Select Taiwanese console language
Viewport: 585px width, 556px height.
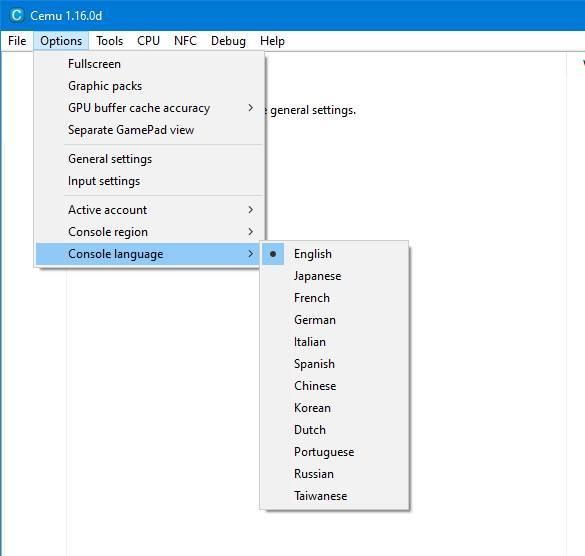tap(335, 496)
